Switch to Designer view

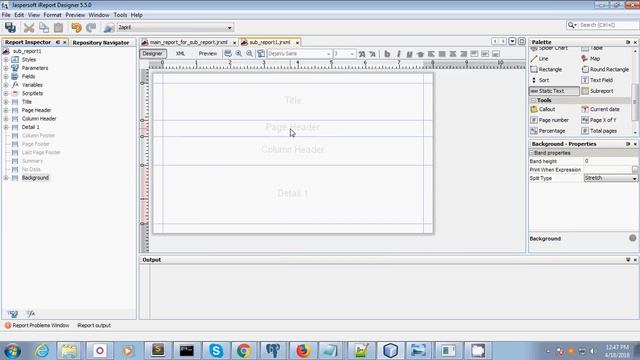click(x=153, y=53)
